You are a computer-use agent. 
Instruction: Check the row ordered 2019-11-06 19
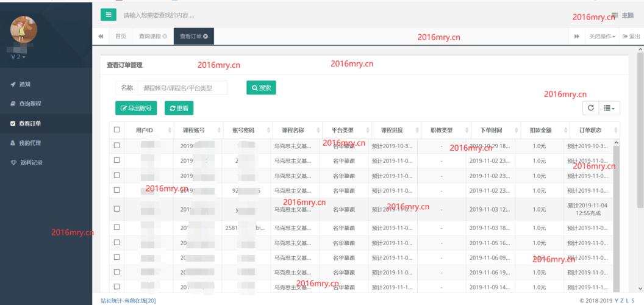pos(116,271)
